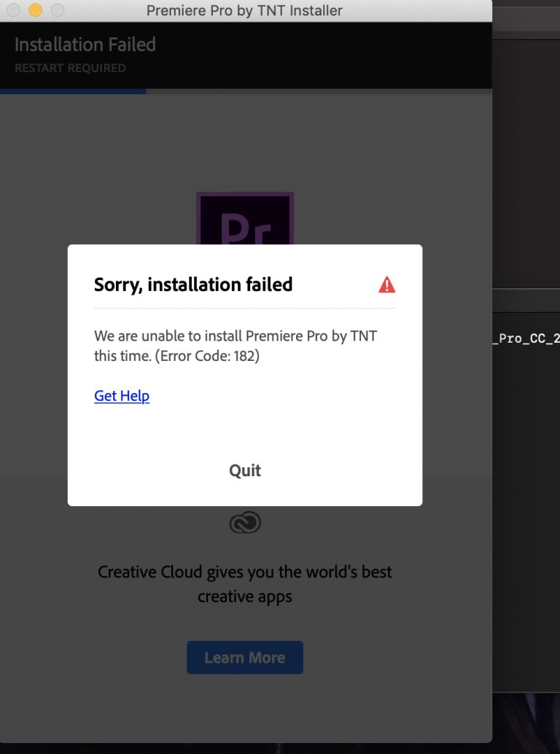Click the red warning triangle icon
The image size is (560, 754).
[x=386, y=284]
